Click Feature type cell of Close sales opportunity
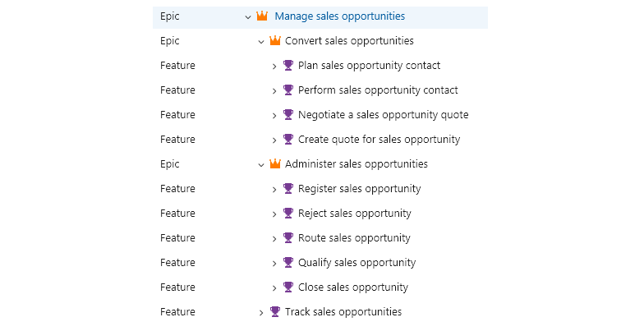644x331 pixels. (x=177, y=287)
